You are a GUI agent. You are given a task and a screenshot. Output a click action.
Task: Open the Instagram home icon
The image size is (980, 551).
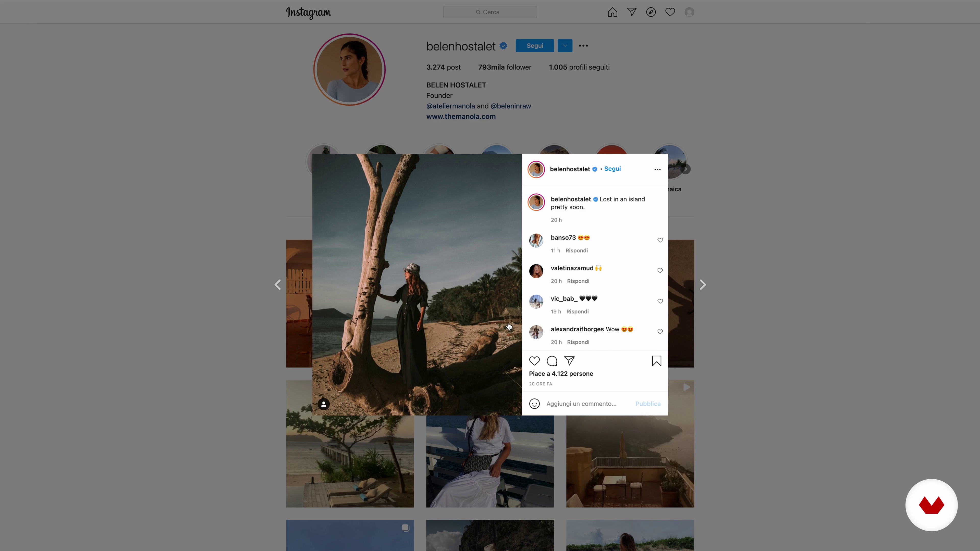612,12
